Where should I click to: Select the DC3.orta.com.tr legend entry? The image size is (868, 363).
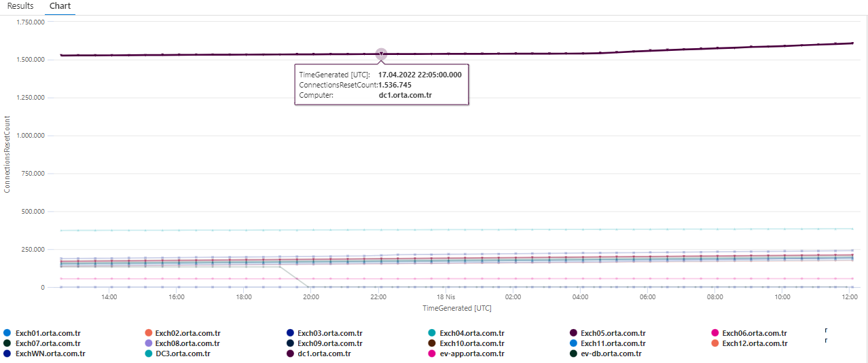tap(178, 354)
